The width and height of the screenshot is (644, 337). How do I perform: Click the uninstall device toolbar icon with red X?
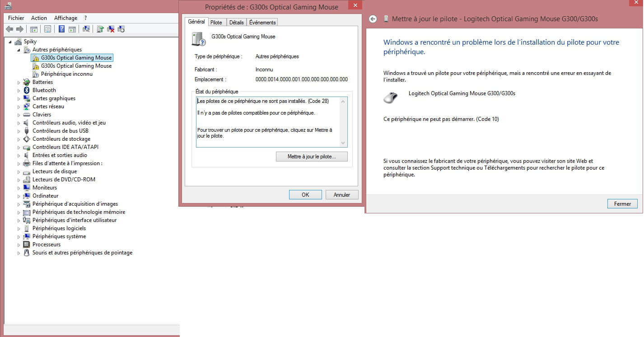click(111, 29)
